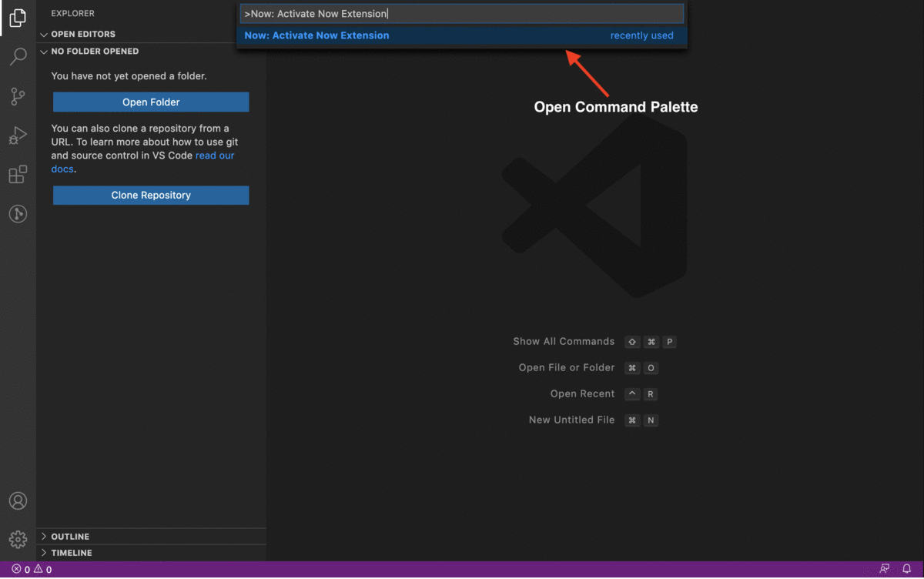Select 'Now: Activate Now Extension' command result
The width and height of the screenshot is (924, 579).
coord(462,35)
